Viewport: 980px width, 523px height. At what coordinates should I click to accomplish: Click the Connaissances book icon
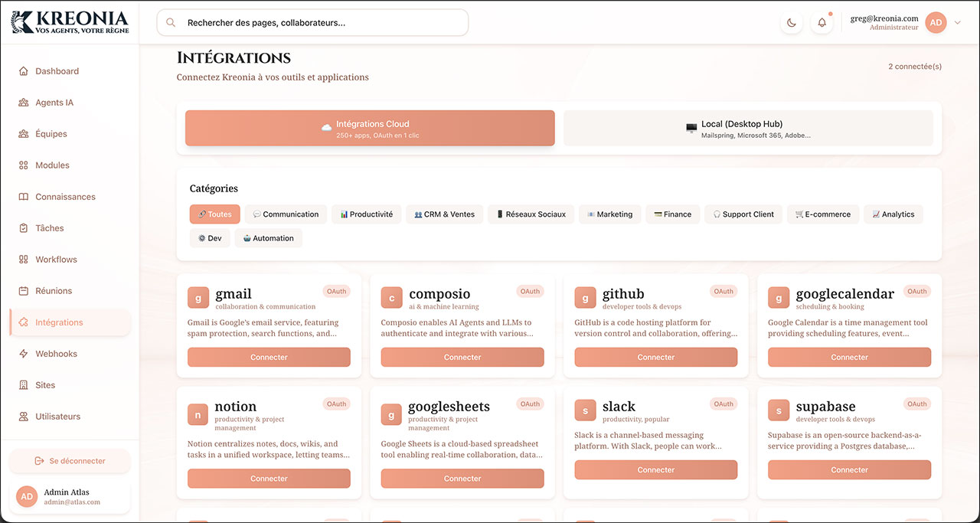(x=22, y=196)
